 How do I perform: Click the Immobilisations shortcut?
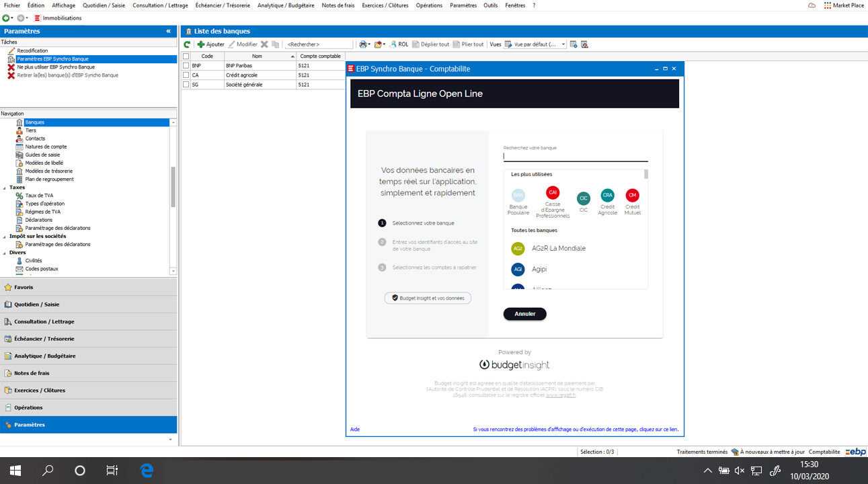[58, 18]
